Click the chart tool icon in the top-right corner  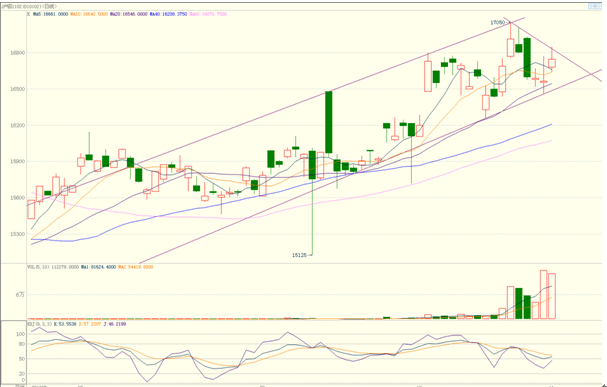point(595,6)
